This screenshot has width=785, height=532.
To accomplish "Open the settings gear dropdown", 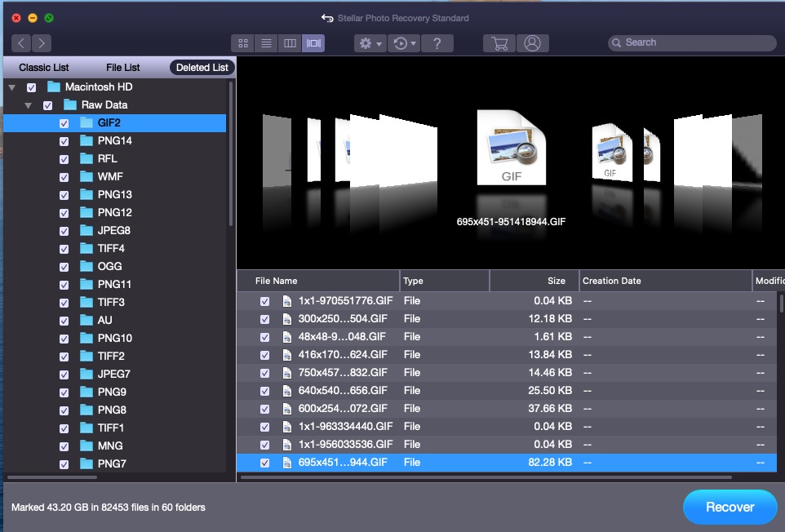I will (x=370, y=43).
